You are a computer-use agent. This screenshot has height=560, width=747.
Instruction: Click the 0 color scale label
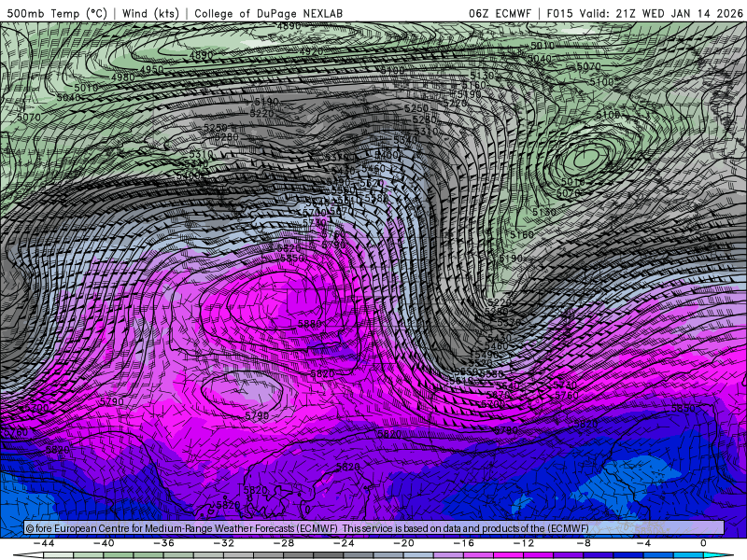[703, 543]
